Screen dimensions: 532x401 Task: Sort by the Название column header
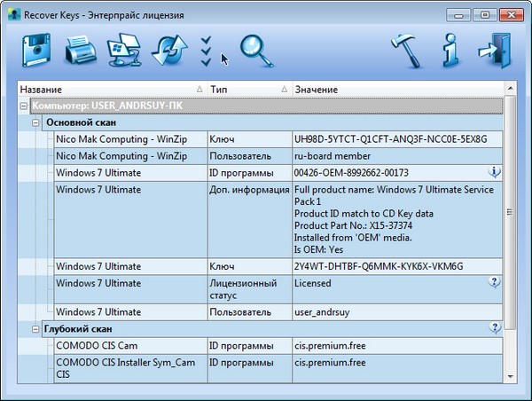click(112, 90)
